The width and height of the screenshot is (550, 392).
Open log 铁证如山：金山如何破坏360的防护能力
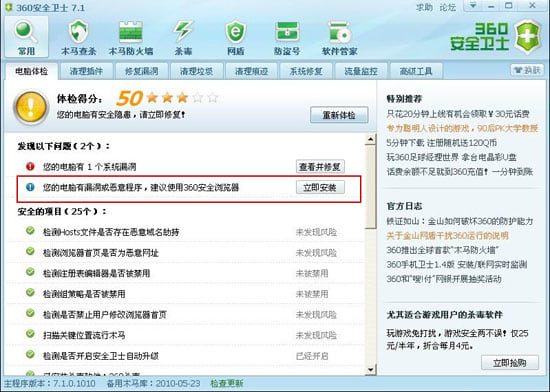tap(460, 221)
